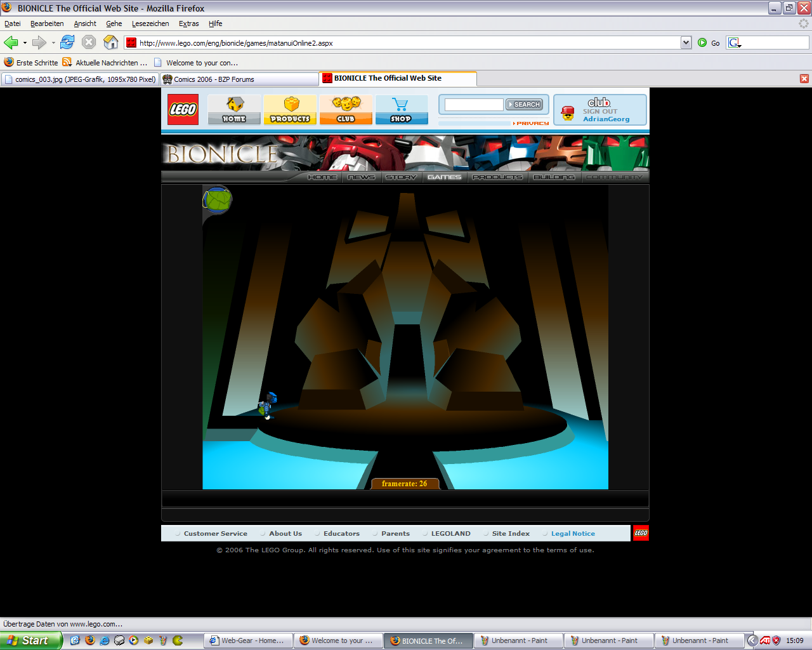Open the Extras menu
Viewport: 812px width, 650px height.
coord(188,23)
